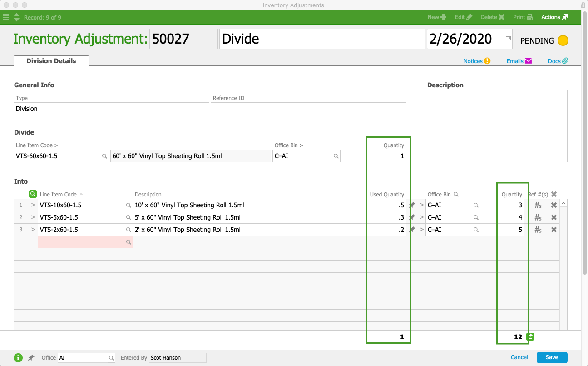
Task: Select the Division Details tab
Action: point(51,61)
